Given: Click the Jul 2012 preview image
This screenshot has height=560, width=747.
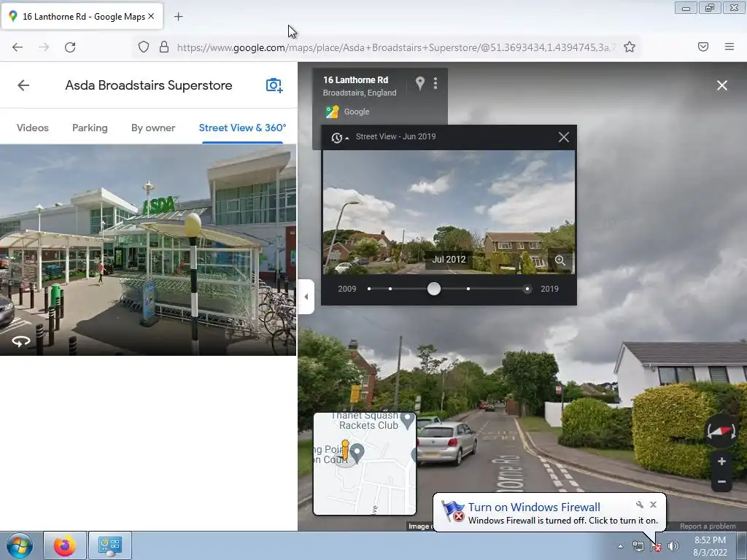Looking at the screenshot, I should tap(449, 212).
